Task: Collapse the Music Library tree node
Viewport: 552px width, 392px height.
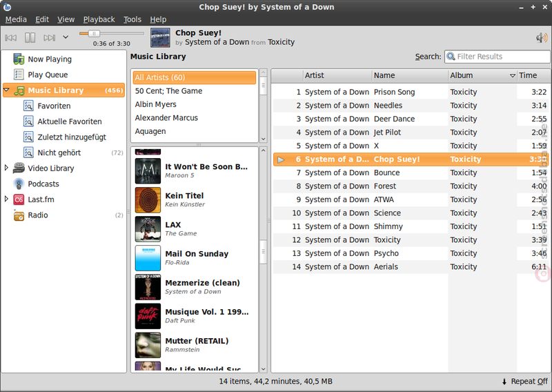Action: pyautogui.click(x=6, y=90)
